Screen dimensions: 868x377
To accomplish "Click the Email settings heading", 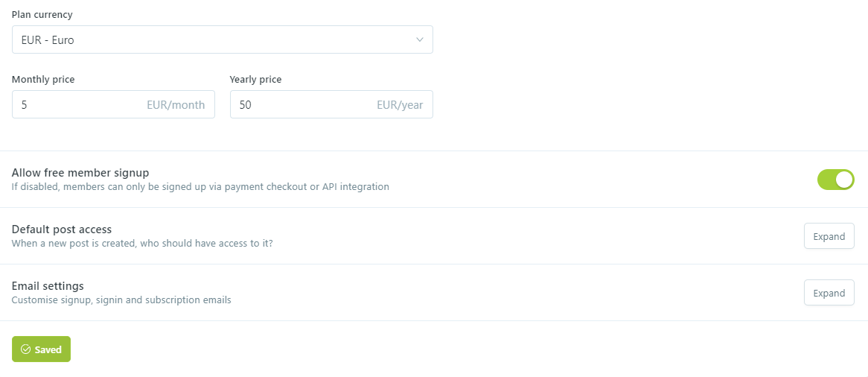I will click(x=48, y=286).
